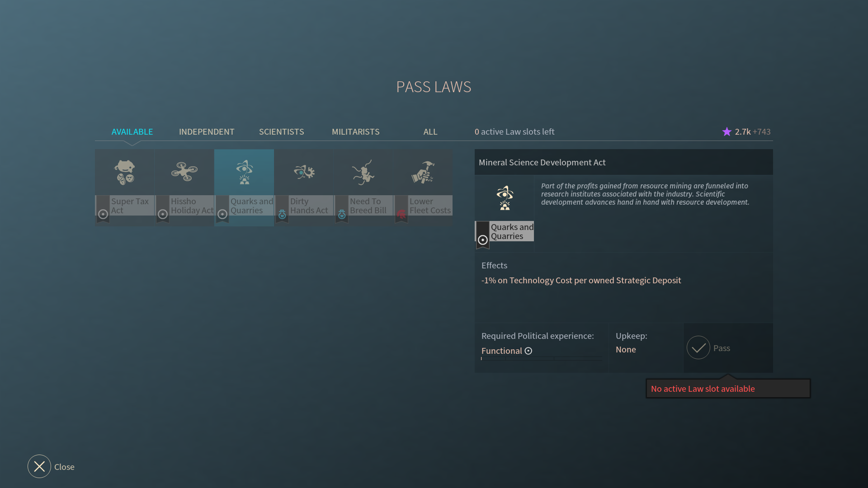Screen dimensions: 868x488
Task: Select the Super Tax Act piggy bank icon
Action: (x=125, y=172)
